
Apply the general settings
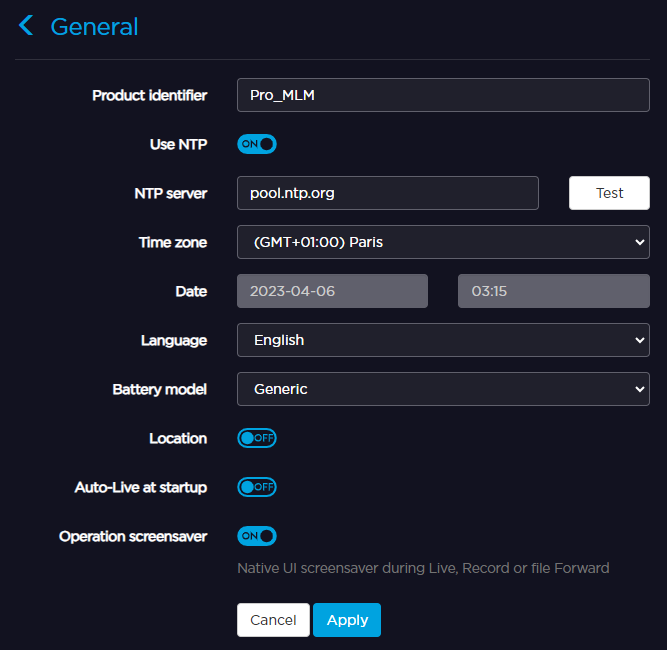(347, 620)
